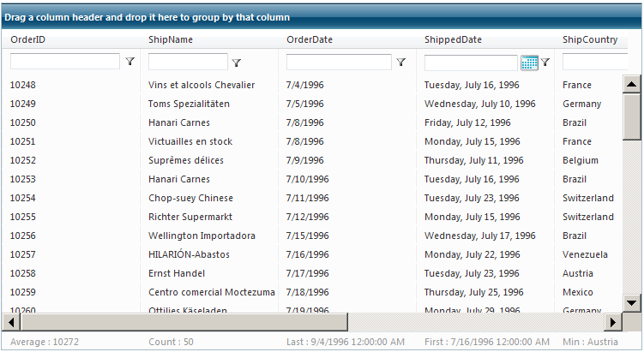Focus the ShipName filter text box
This screenshot has width=644, height=352.
[x=188, y=62]
